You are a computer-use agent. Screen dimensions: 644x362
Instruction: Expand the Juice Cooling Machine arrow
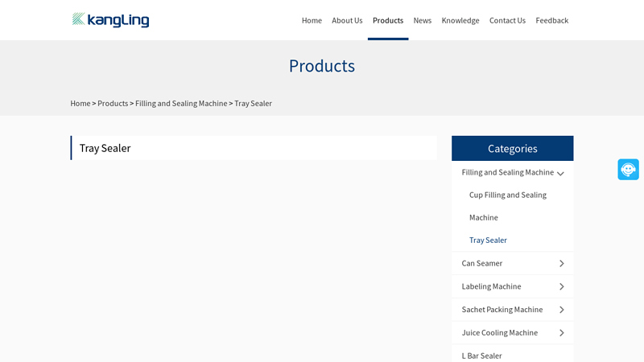[561, 333]
